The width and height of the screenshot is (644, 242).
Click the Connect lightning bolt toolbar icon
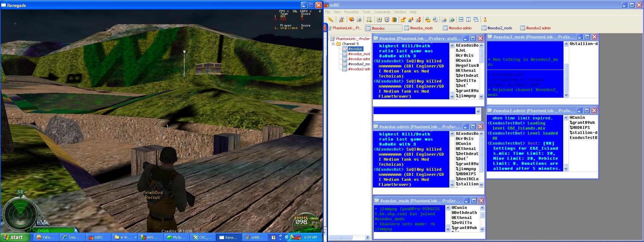(x=330, y=20)
